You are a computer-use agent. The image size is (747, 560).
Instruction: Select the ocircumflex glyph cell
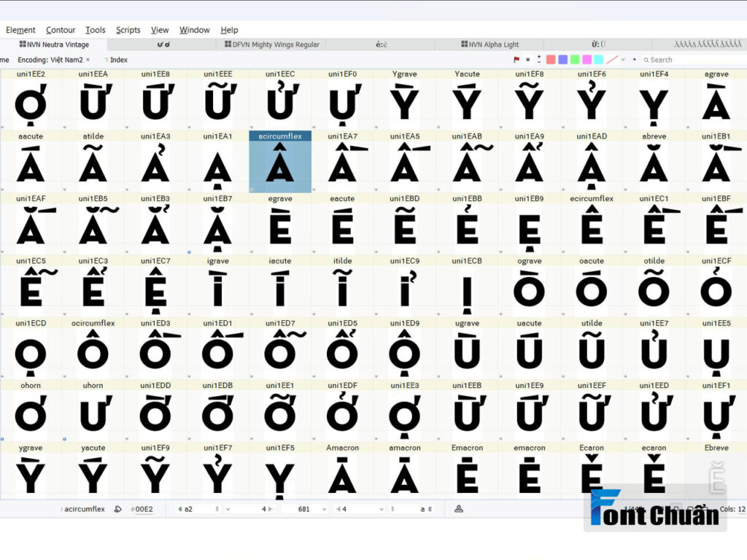click(93, 349)
